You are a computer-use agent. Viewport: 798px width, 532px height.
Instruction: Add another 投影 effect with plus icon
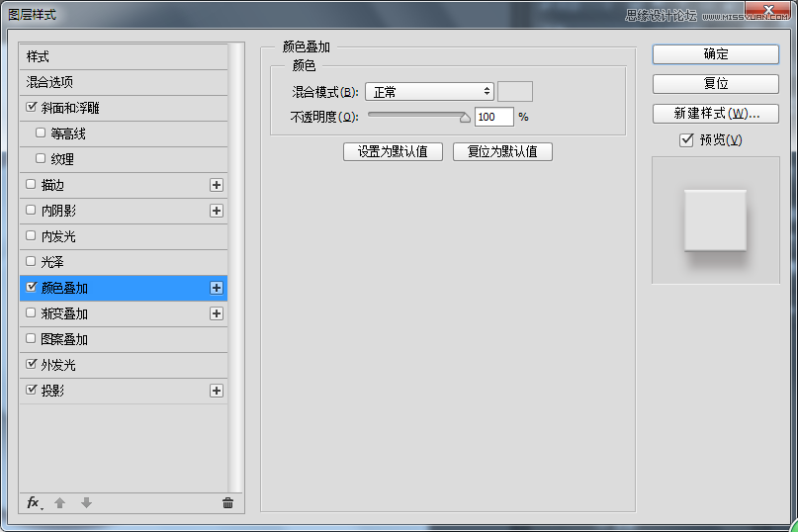pyautogui.click(x=217, y=391)
